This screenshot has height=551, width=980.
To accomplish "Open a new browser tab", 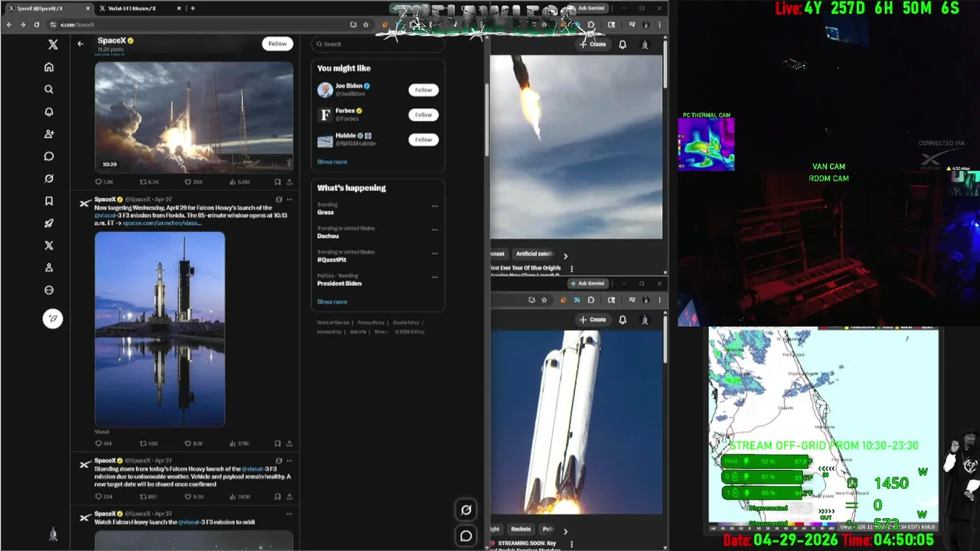I will pos(192,8).
